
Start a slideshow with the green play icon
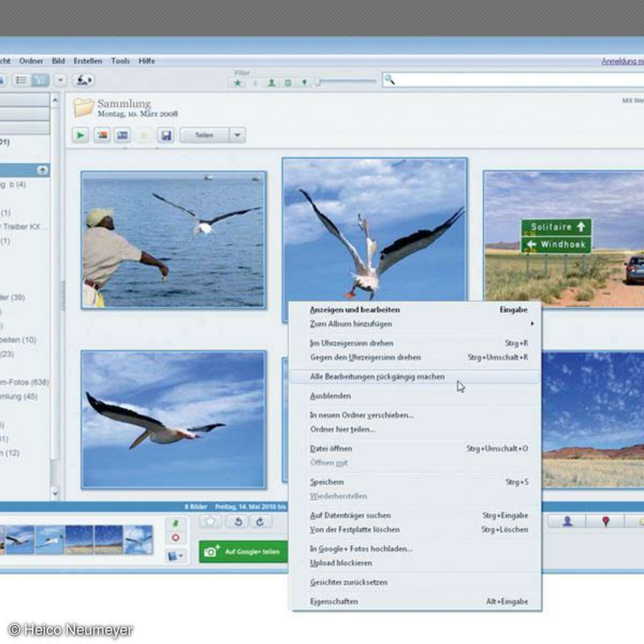coord(80,135)
